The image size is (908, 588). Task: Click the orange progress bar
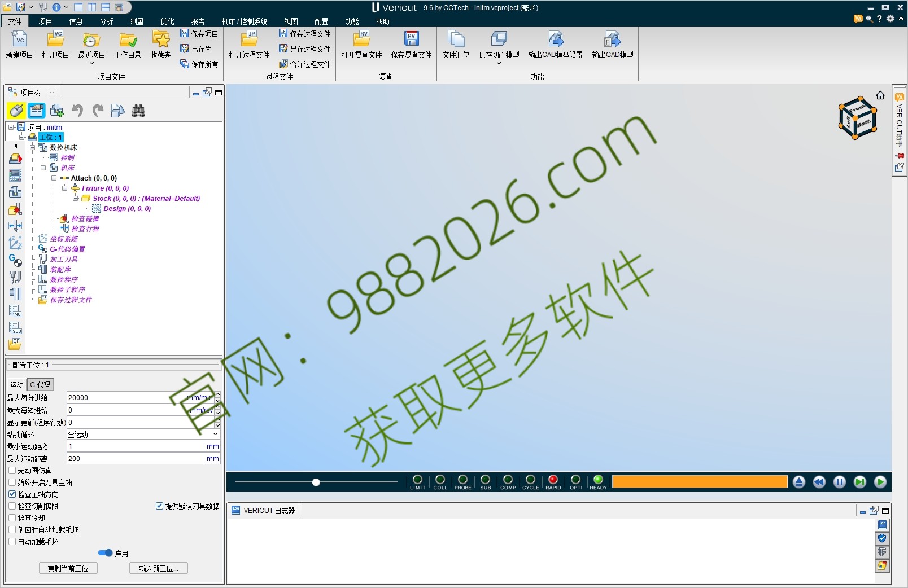(700, 481)
